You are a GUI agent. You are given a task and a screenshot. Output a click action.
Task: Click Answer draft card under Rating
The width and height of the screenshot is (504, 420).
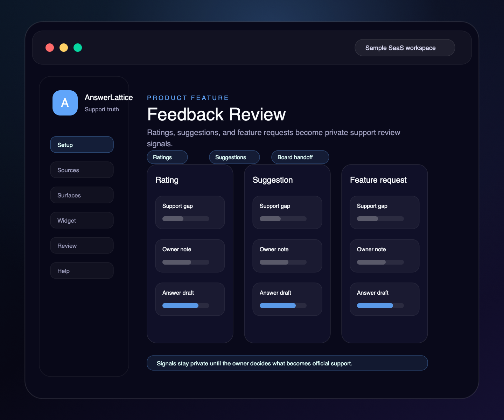coord(190,299)
